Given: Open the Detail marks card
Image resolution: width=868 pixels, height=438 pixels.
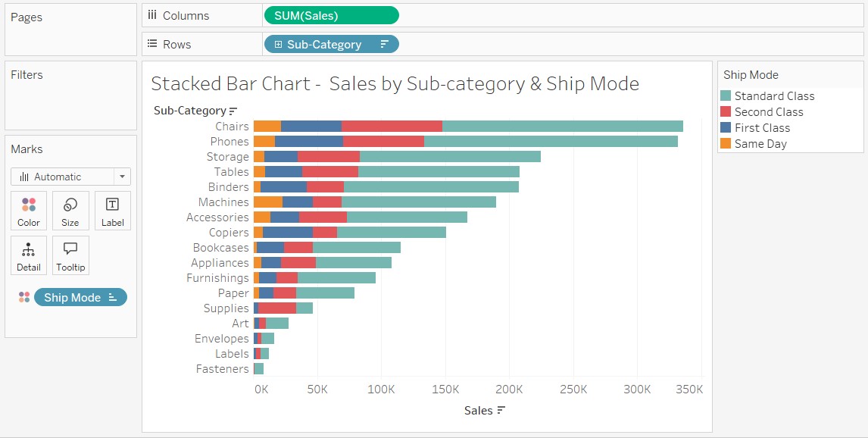Looking at the screenshot, I should (x=29, y=255).
